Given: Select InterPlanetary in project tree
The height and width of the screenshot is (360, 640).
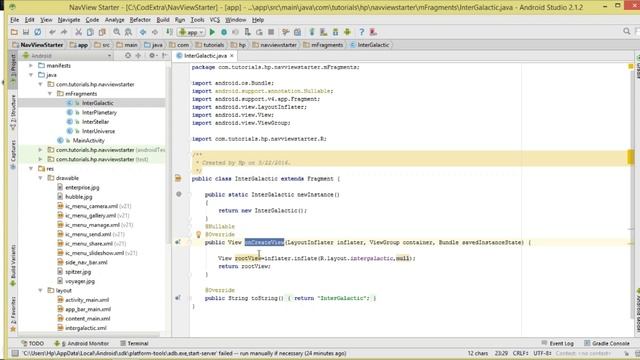Looking at the screenshot, I should (x=99, y=112).
